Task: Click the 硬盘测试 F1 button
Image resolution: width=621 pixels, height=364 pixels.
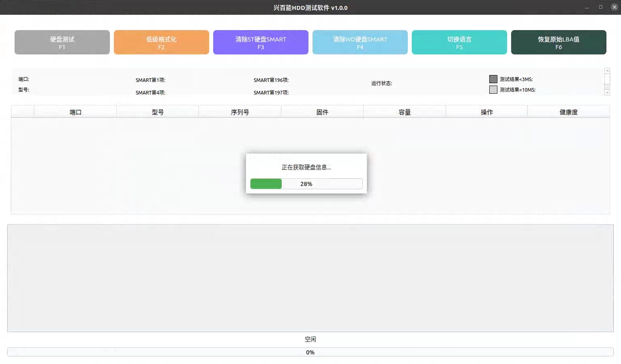Action: pos(62,42)
